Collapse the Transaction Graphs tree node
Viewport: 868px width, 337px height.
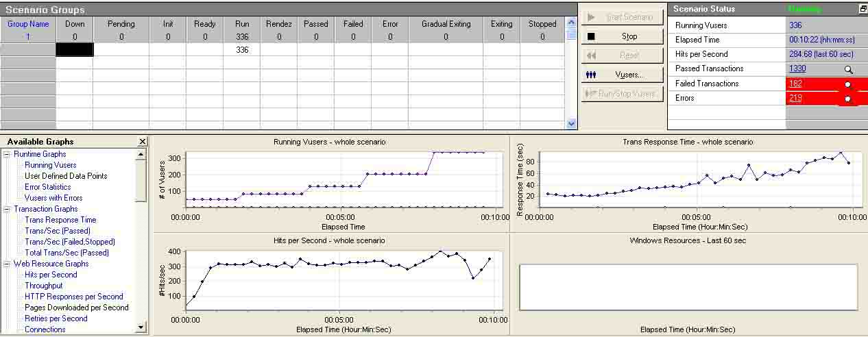coord(7,209)
